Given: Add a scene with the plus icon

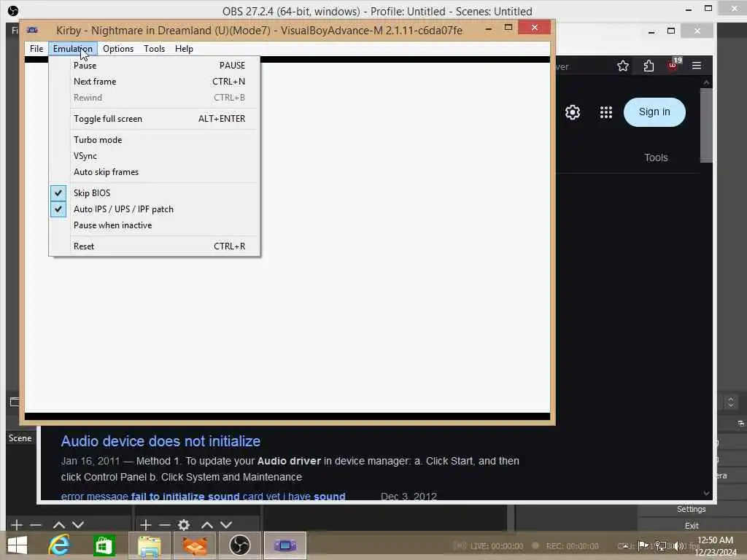Looking at the screenshot, I should [17, 525].
